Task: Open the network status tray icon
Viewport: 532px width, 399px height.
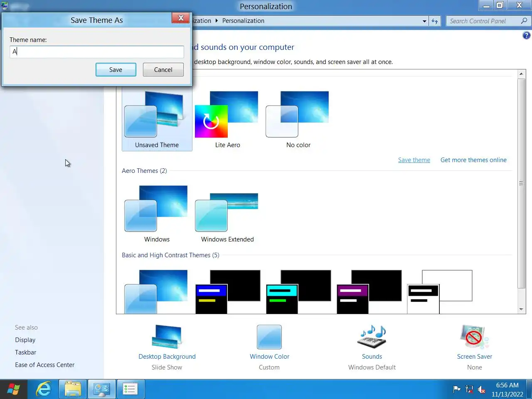Action: pyautogui.click(x=469, y=389)
